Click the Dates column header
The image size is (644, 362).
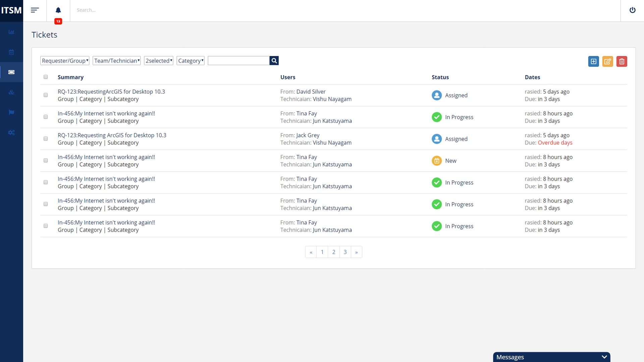pos(532,77)
